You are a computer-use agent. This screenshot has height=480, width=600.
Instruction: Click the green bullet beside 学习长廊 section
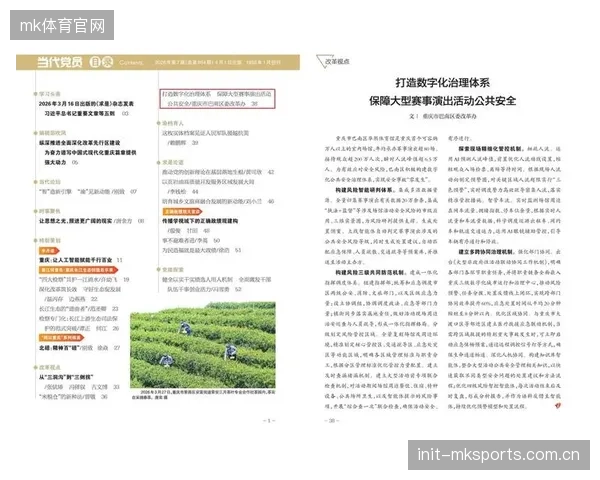point(35,94)
